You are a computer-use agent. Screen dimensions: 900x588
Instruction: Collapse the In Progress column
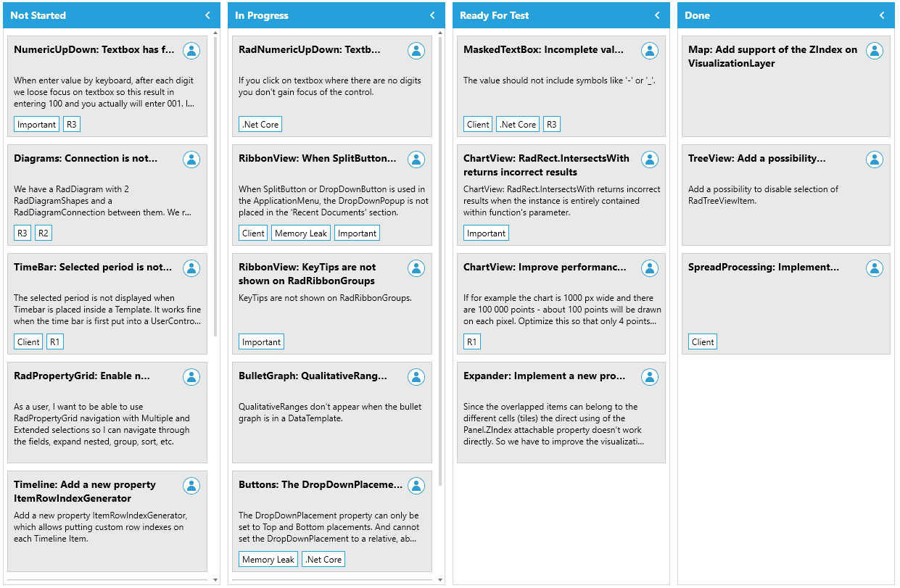[x=433, y=15]
